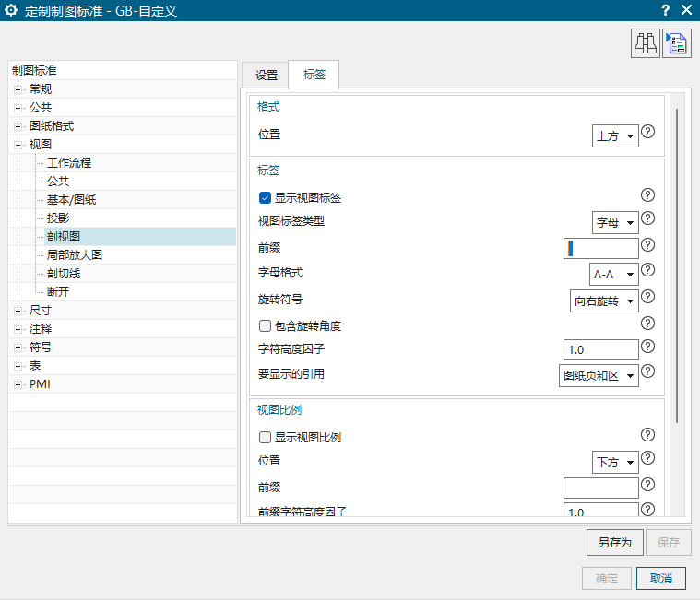Click the 字符高度因子 input field
This screenshot has width=700, height=600.
pos(601,349)
